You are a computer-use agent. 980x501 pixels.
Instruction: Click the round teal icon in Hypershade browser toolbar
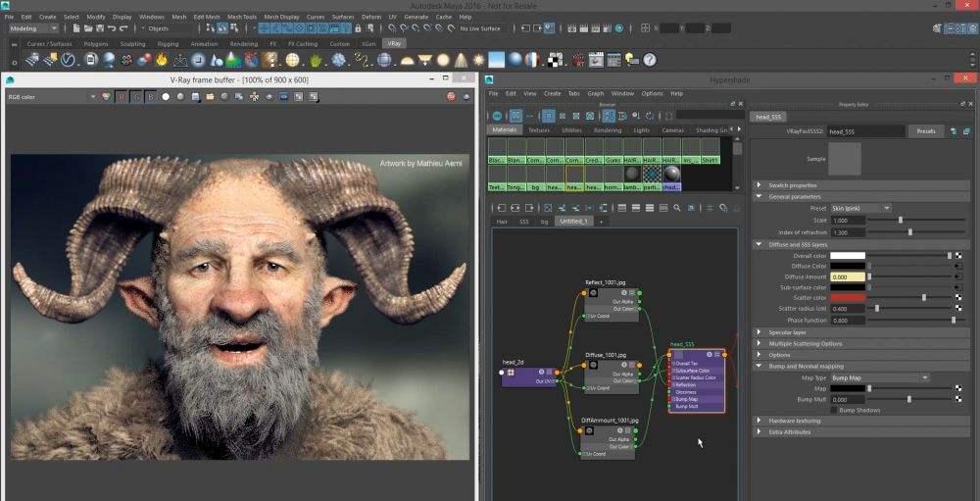point(497,116)
